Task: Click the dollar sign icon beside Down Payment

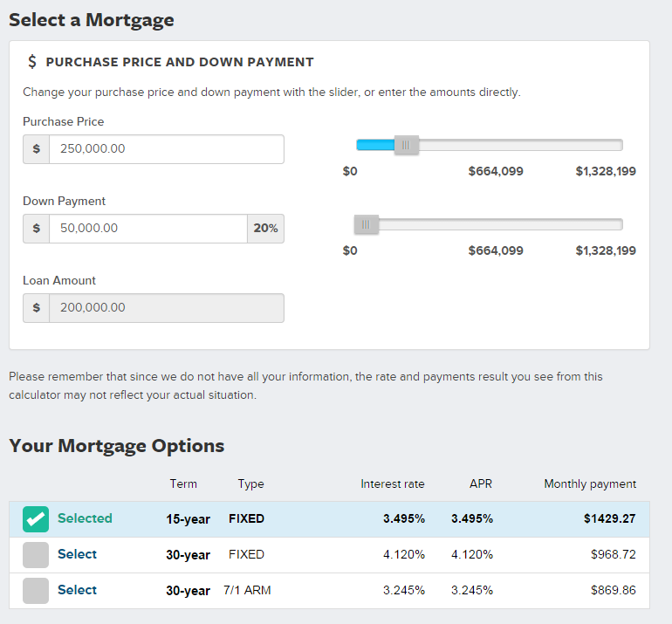Action: (36, 229)
